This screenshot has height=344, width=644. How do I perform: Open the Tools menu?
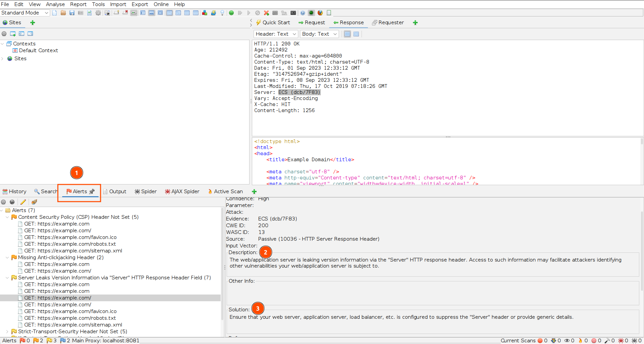click(x=99, y=4)
